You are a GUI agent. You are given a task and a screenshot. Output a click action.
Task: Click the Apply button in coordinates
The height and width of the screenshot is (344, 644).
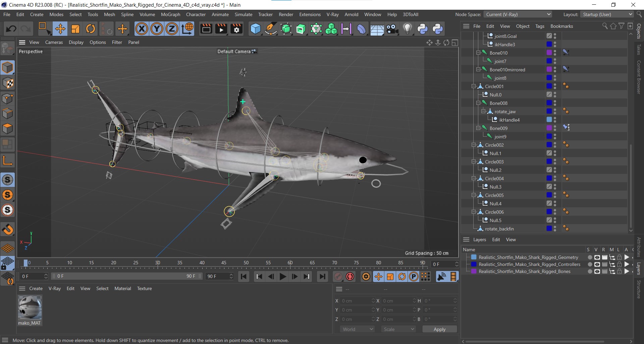pos(439,329)
